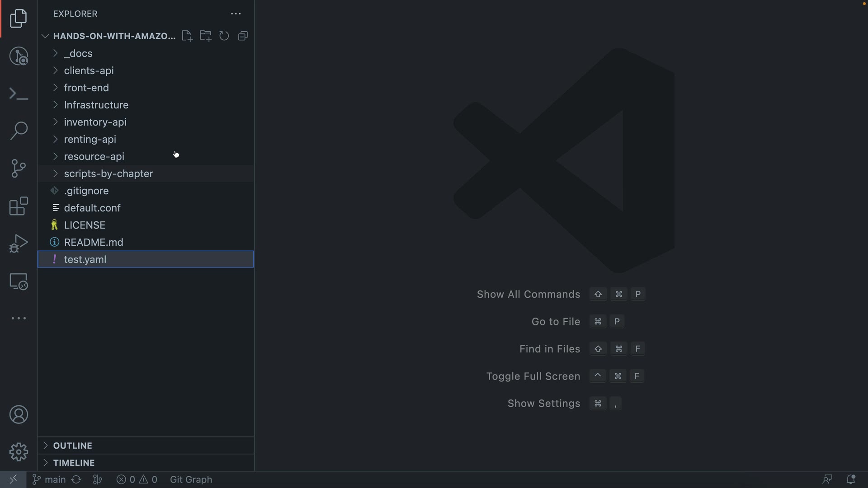Open the Search view in activity bar
Screen dimensions: 868x488
(x=19, y=131)
